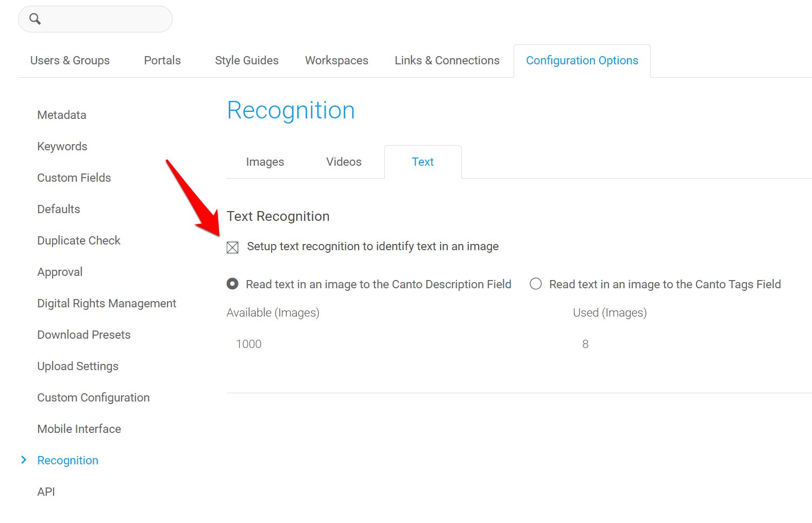Viewport: 812px width, 523px height.
Task: Select Canto Tags Field radio option
Action: (536, 284)
